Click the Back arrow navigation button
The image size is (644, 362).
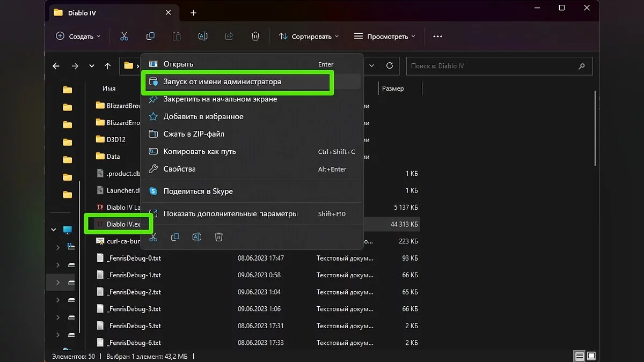[56, 66]
